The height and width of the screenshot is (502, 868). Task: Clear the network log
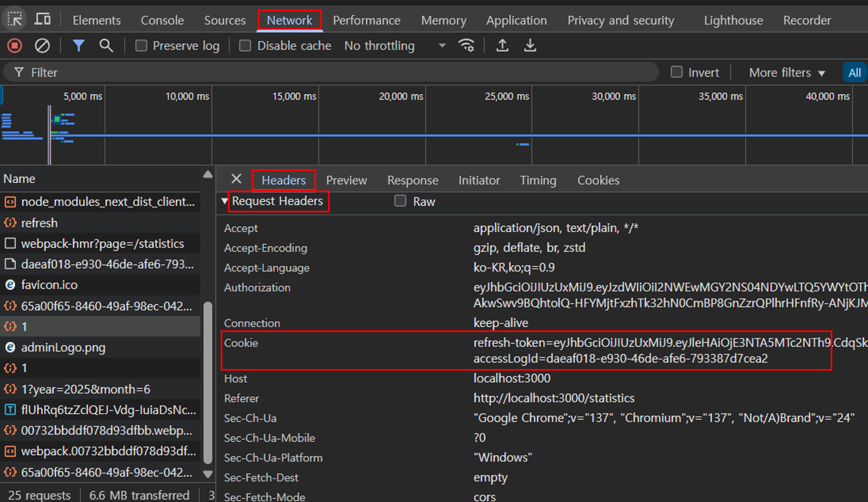click(x=42, y=45)
